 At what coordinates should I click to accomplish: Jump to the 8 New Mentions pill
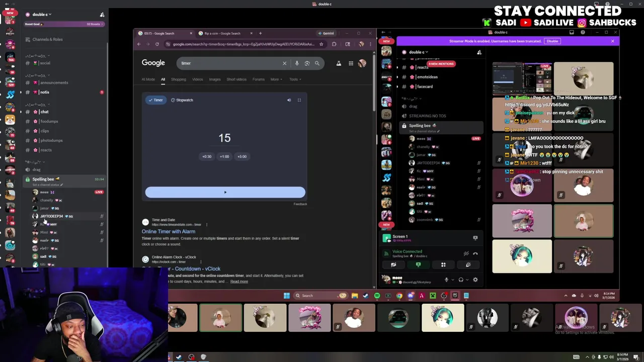click(x=441, y=64)
